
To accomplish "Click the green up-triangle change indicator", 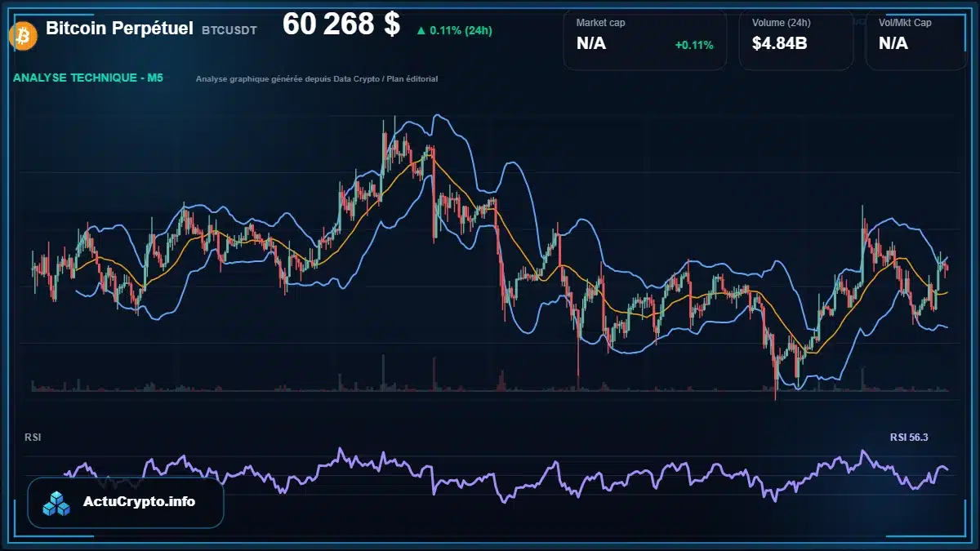I will (421, 31).
